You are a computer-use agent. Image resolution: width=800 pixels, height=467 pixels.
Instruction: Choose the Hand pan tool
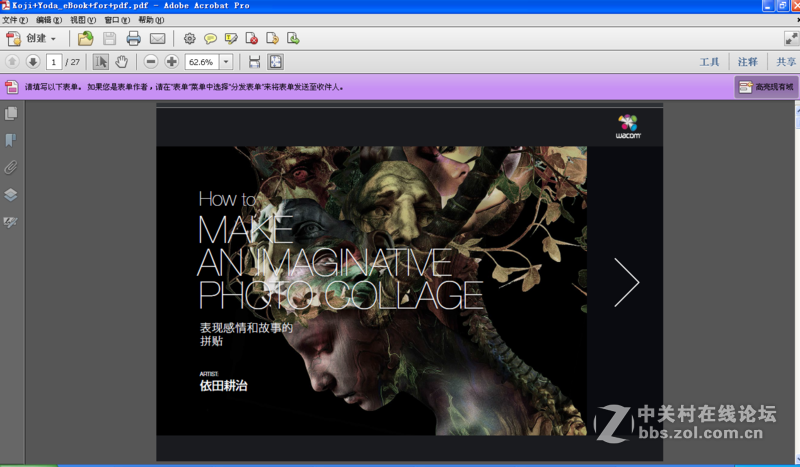pos(121,62)
